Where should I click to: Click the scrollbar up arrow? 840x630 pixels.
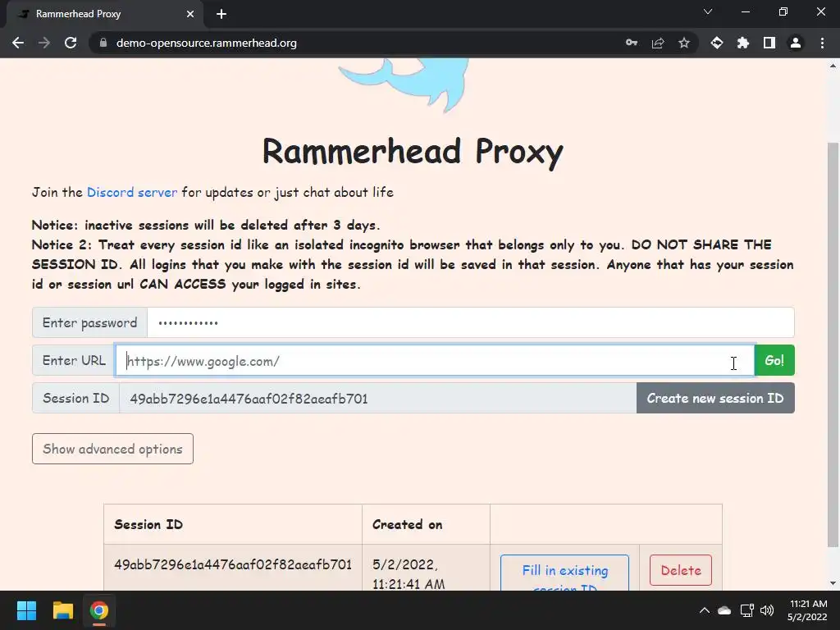pyautogui.click(x=833, y=66)
